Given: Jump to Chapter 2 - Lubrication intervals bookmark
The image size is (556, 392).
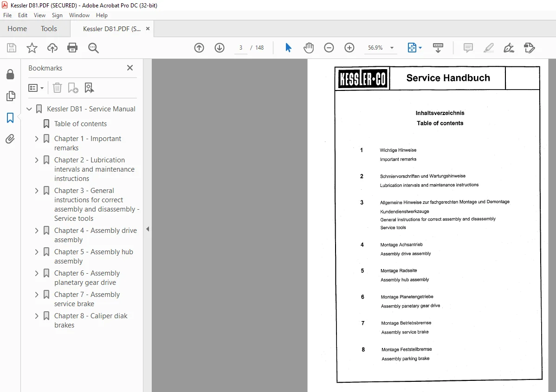Looking at the screenshot, I should click(94, 169).
